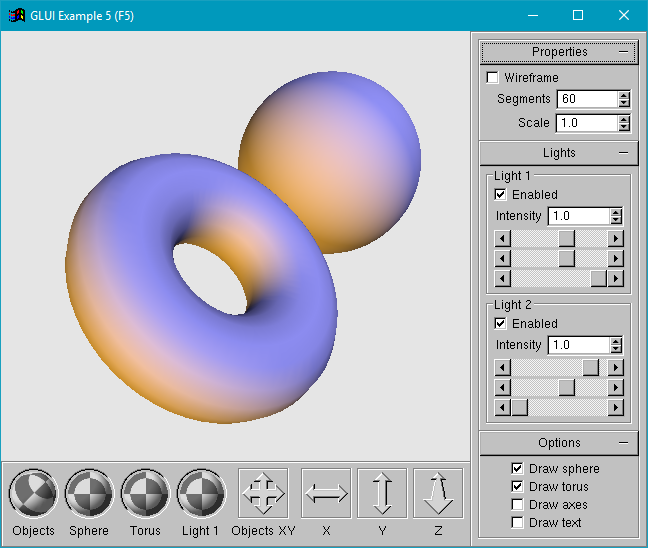The image size is (648, 548).
Task: Click the Objects XY translation control
Action: tap(263, 493)
